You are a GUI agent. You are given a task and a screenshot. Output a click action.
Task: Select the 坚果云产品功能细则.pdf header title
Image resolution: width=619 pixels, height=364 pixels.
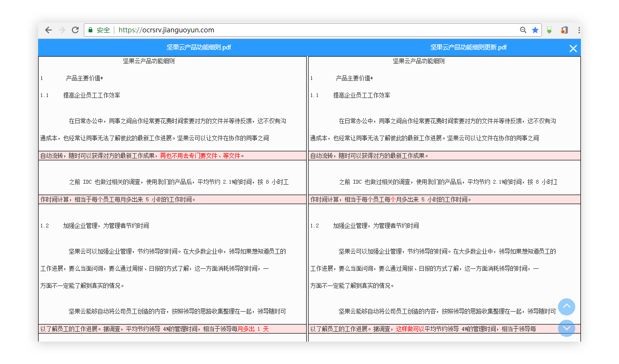[199, 48]
